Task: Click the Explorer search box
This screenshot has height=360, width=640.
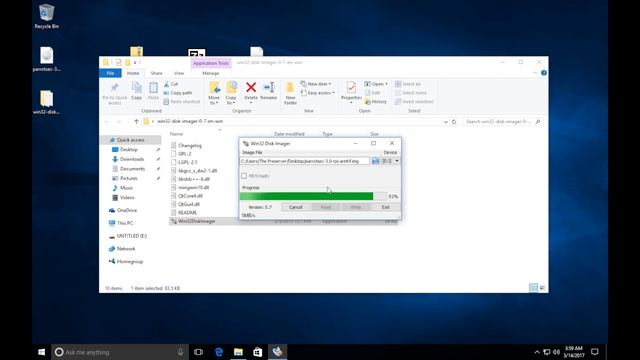Action: pyautogui.click(x=503, y=122)
